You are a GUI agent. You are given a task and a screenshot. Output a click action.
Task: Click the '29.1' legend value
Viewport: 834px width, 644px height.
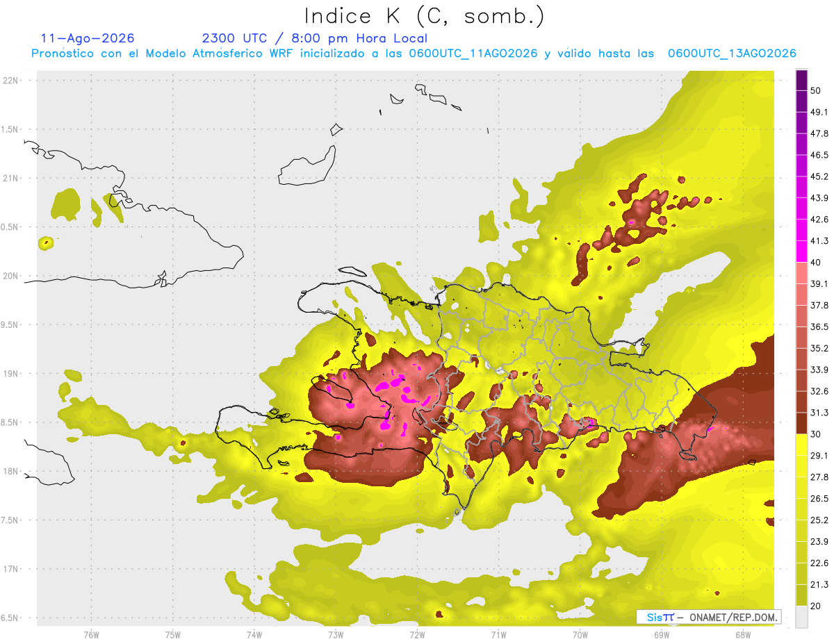coord(819,456)
